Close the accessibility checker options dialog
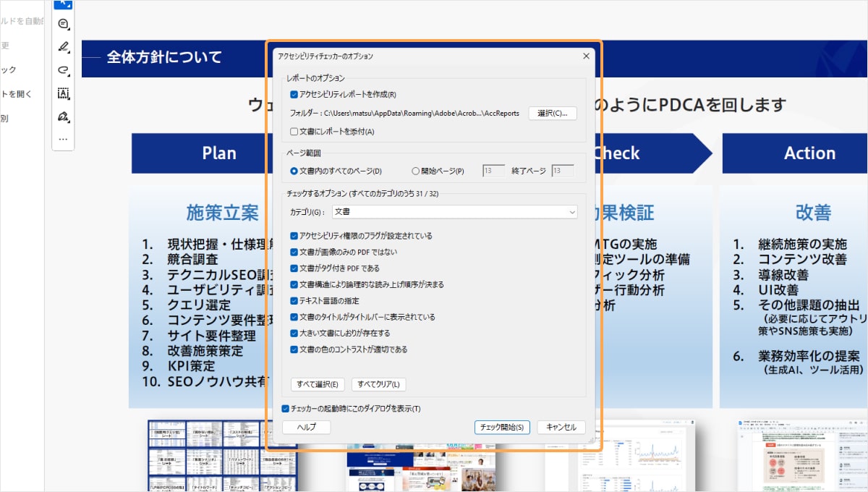Image resolution: width=868 pixels, height=492 pixels. 586,56
